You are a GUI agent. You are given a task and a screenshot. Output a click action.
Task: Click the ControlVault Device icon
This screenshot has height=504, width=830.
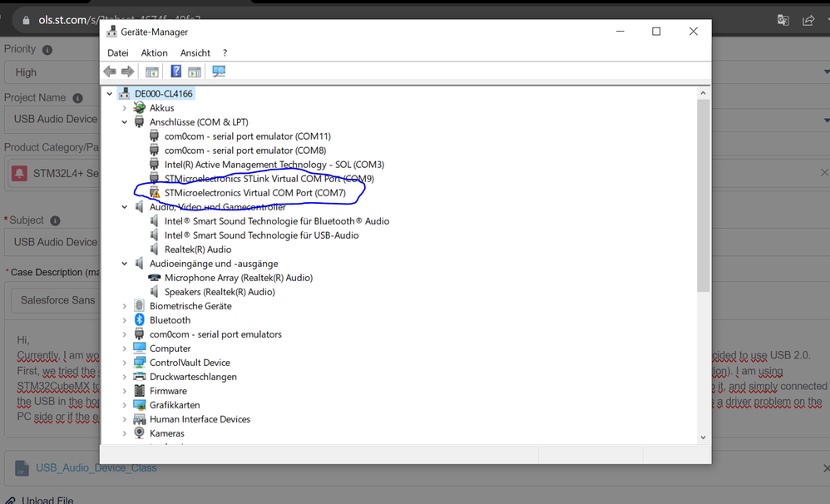coord(139,363)
